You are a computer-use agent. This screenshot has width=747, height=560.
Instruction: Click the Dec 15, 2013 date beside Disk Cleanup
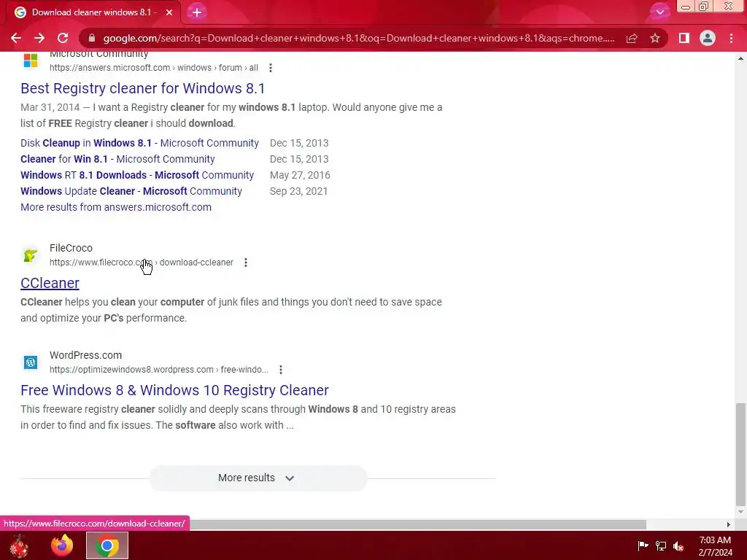299,143
